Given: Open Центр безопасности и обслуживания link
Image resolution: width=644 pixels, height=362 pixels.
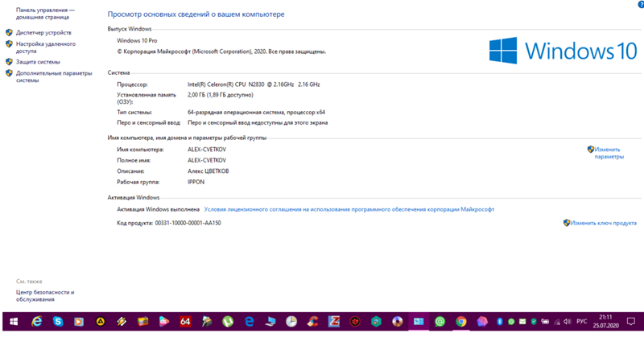Looking at the screenshot, I should [45, 296].
